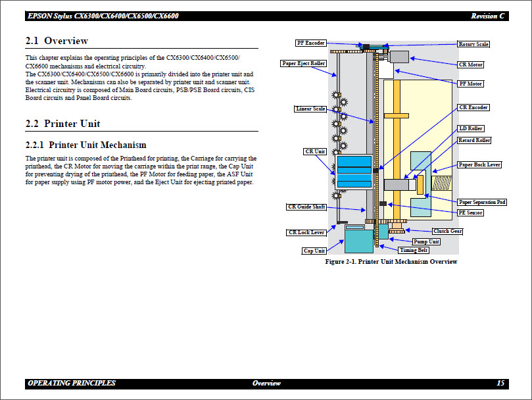Click the Cap Unit label

click(x=314, y=251)
